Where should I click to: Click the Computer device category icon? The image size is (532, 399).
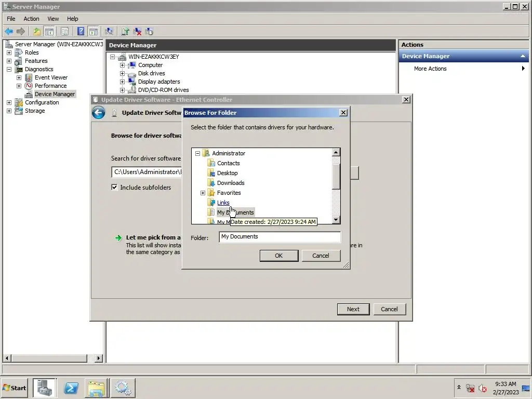(x=132, y=65)
